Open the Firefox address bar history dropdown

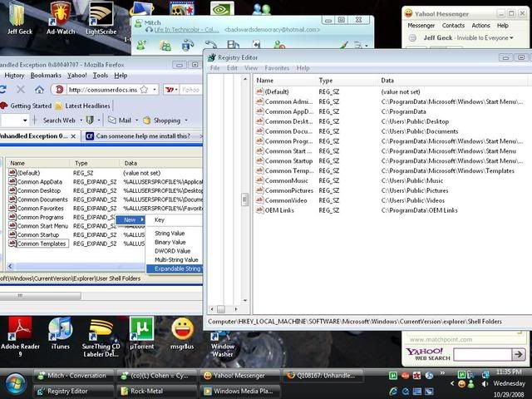pyautogui.click(x=155, y=90)
